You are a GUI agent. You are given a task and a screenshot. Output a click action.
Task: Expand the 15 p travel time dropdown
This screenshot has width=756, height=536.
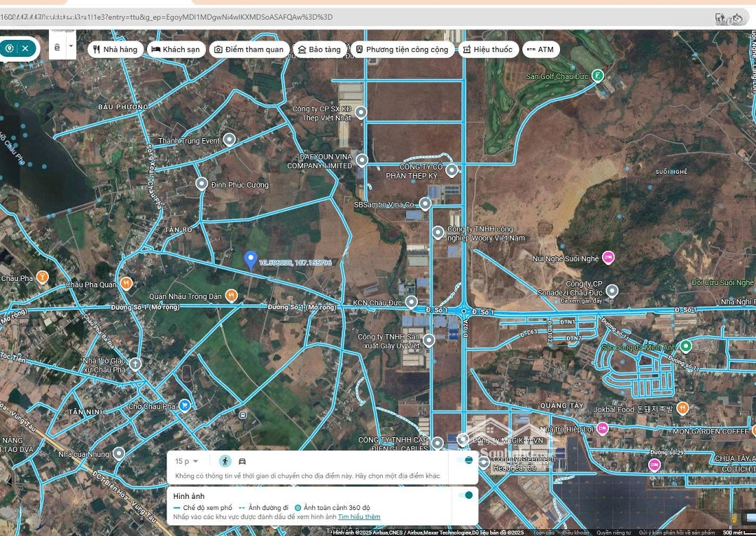click(x=187, y=461)
